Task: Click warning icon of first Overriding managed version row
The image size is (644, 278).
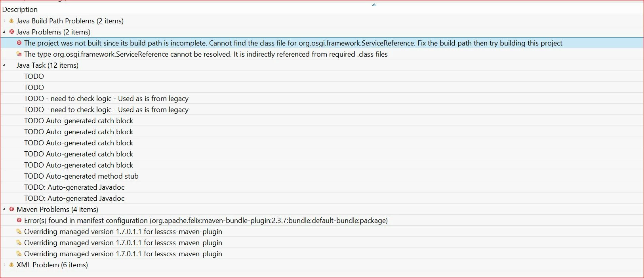Action: pyautogui.click(x=19, y=231)
